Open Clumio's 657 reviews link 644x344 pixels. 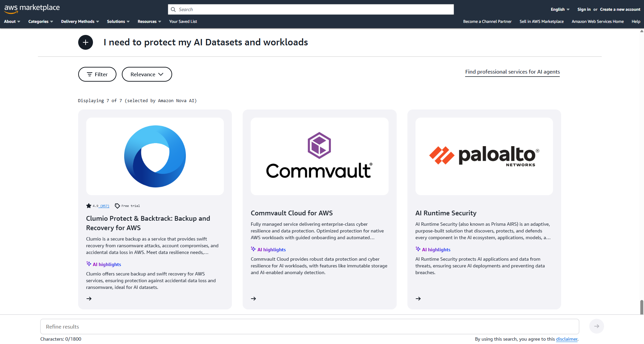105,206
